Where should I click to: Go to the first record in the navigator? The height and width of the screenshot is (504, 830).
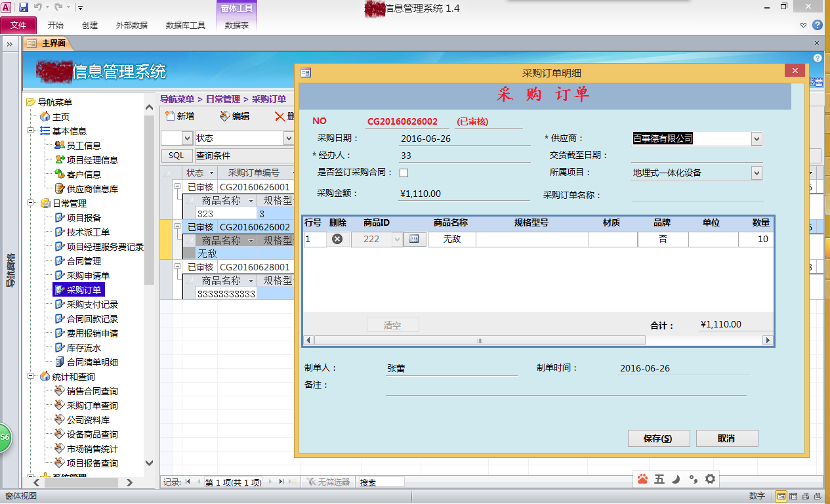188,482
